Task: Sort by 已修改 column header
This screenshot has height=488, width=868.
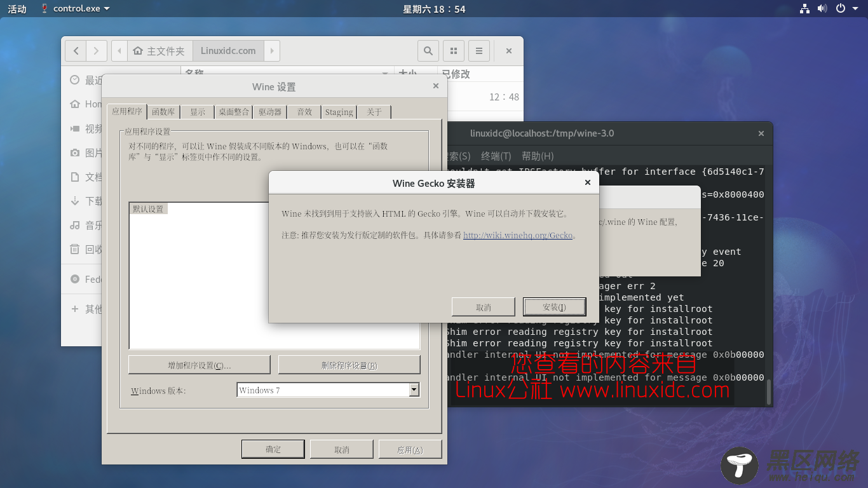Action: click(x=456, y=74)
